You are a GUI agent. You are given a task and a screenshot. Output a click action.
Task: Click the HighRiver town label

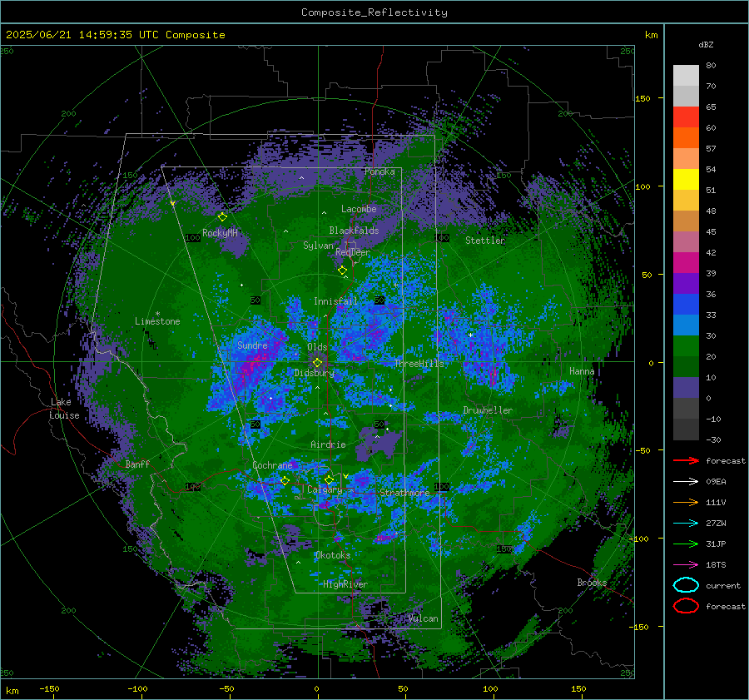pos(345,584)
